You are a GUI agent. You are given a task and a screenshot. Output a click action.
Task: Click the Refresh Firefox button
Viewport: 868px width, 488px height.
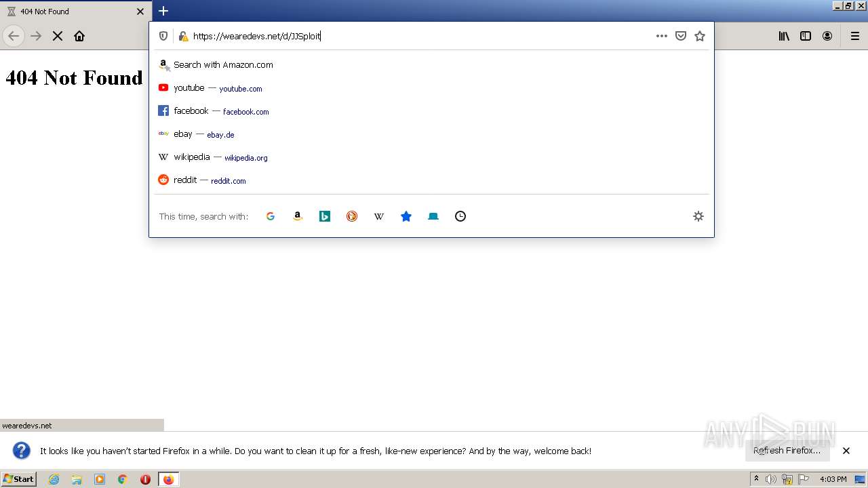coord(787,451)
